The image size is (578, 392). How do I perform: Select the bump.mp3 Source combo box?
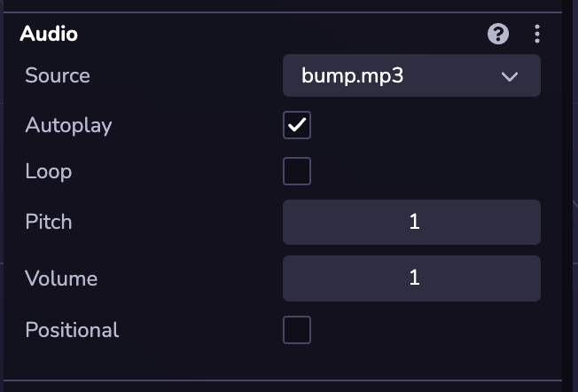390,75
